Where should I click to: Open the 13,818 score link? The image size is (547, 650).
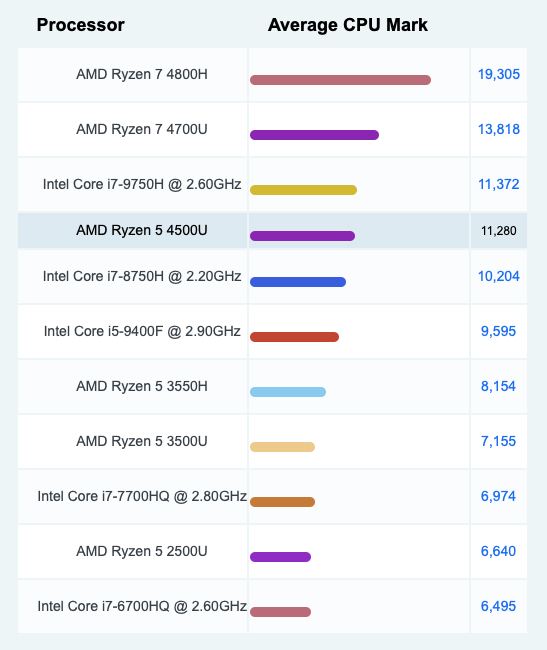pyautogui.click(x=499, y=129)
